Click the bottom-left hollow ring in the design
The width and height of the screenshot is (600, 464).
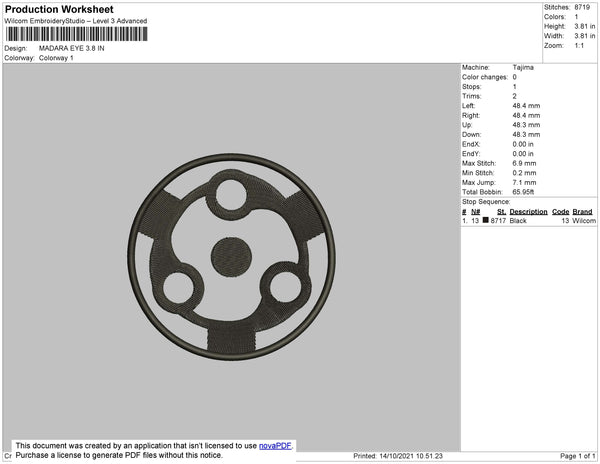[x=178, y=288]
